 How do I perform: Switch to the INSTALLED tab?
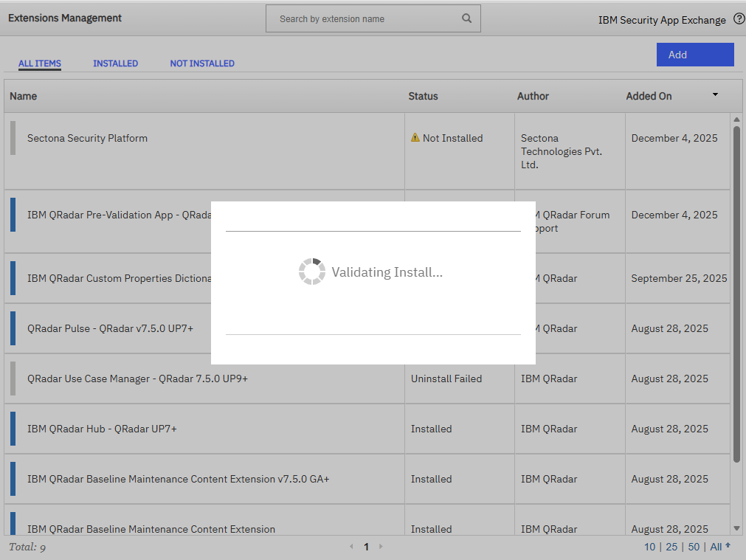[115, 63]
